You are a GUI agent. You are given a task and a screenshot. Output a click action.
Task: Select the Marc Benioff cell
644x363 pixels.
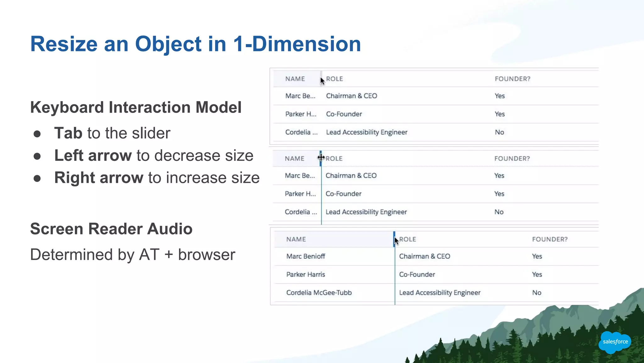(x=306, y=256)
